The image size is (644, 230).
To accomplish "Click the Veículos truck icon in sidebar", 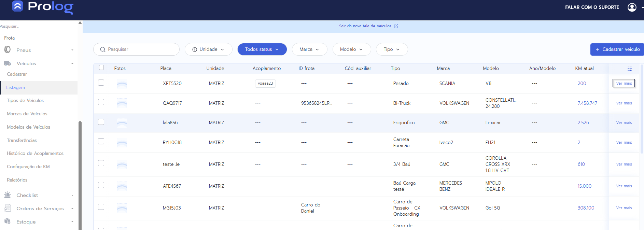I will coord(8,63).
